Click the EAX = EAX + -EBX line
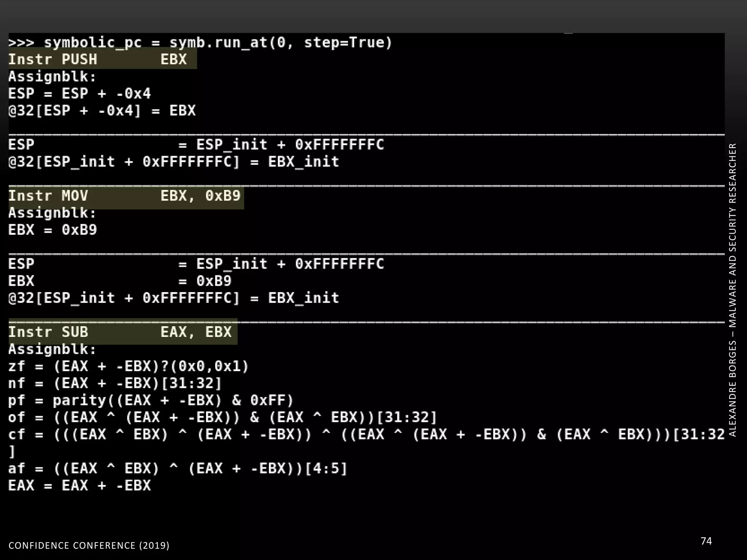747x560 pixels. (80, 486)
